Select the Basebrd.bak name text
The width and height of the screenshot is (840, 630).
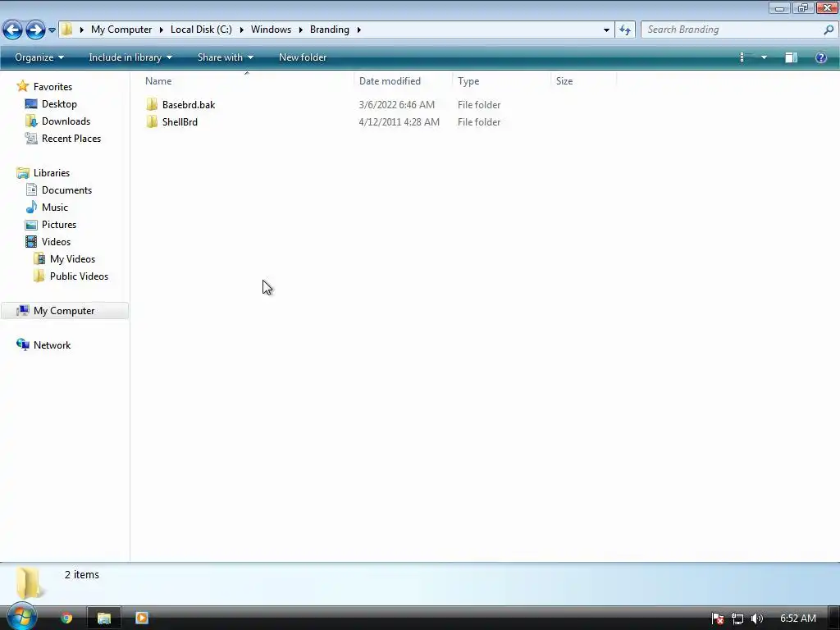point(189,104)
